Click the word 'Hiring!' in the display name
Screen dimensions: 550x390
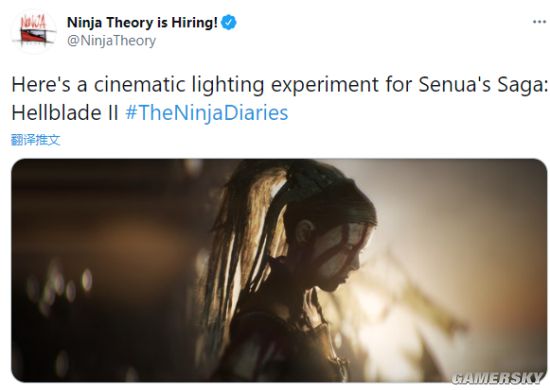point(194,22)
